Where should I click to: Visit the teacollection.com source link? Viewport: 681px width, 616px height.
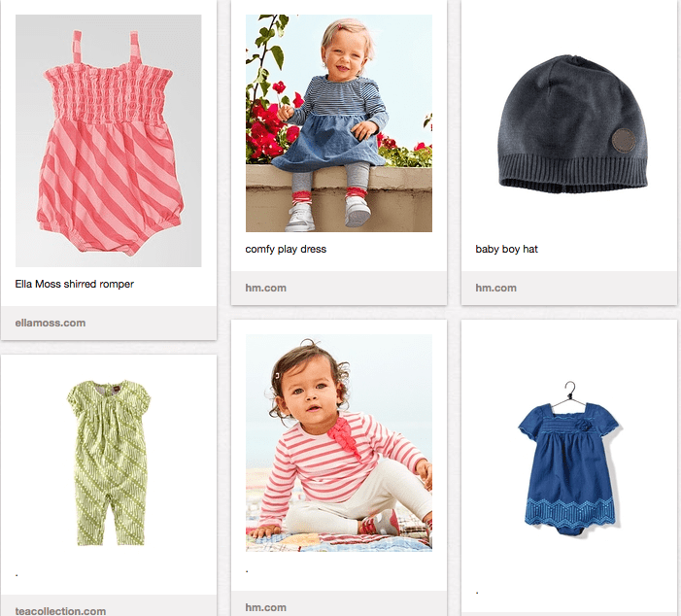pos(60,610)
